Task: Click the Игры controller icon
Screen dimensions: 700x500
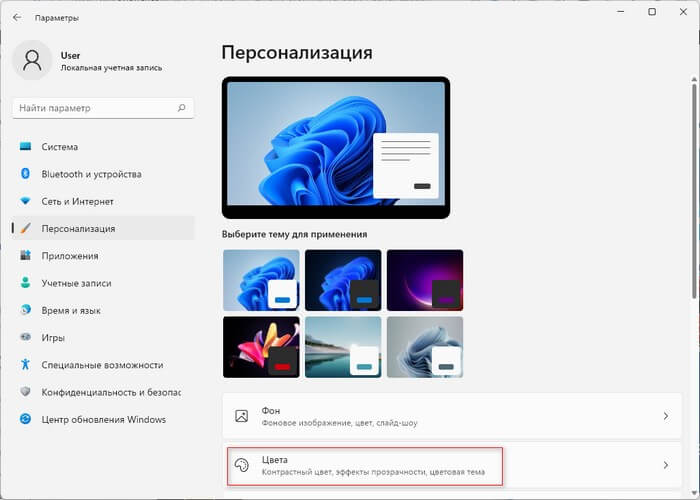Action: pyautogui.click(x=25, y=337)
